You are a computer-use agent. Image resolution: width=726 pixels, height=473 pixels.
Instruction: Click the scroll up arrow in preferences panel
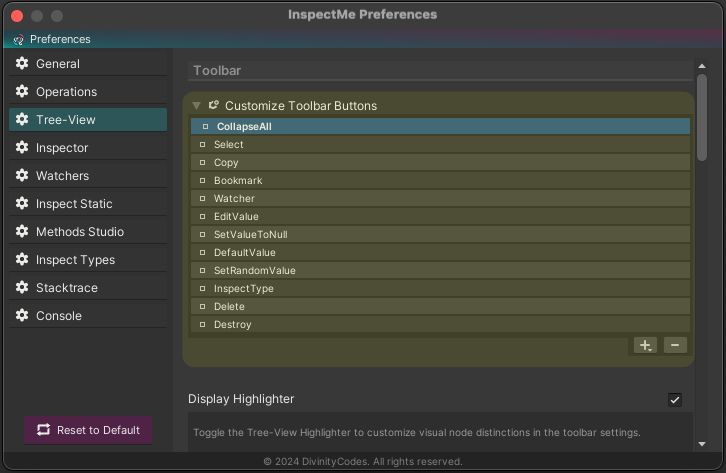tap(702, 66)
